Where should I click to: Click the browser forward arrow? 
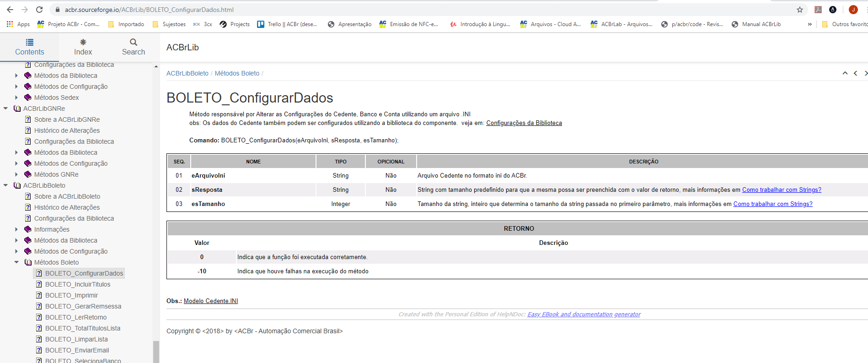click(x=25, y=10)
